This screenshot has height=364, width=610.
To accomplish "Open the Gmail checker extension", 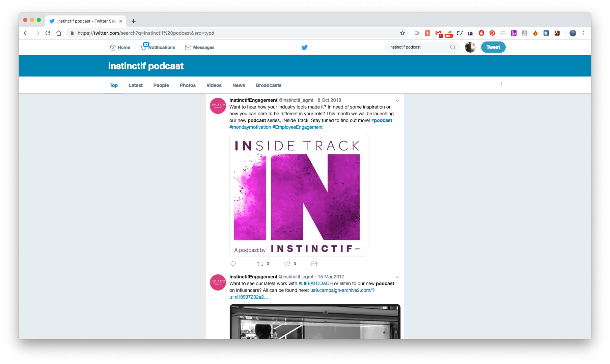I will [x=438, y=33].
